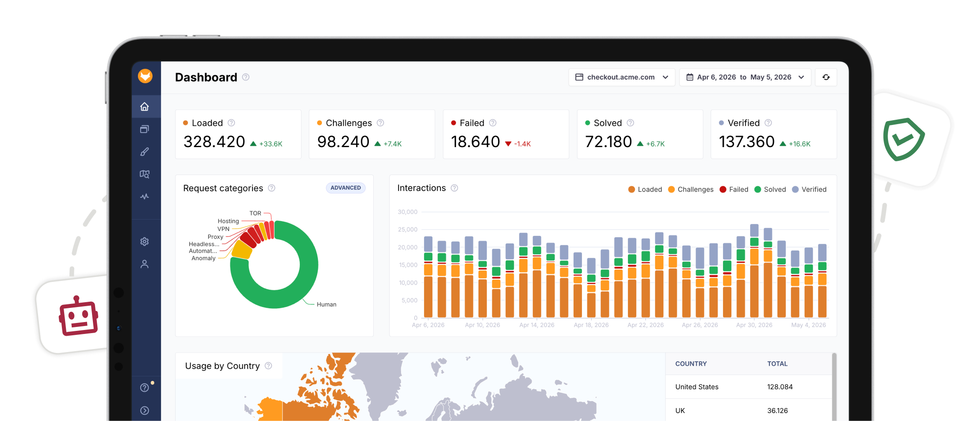Click the VPN label on donut chart

click(x=223, y=229)
